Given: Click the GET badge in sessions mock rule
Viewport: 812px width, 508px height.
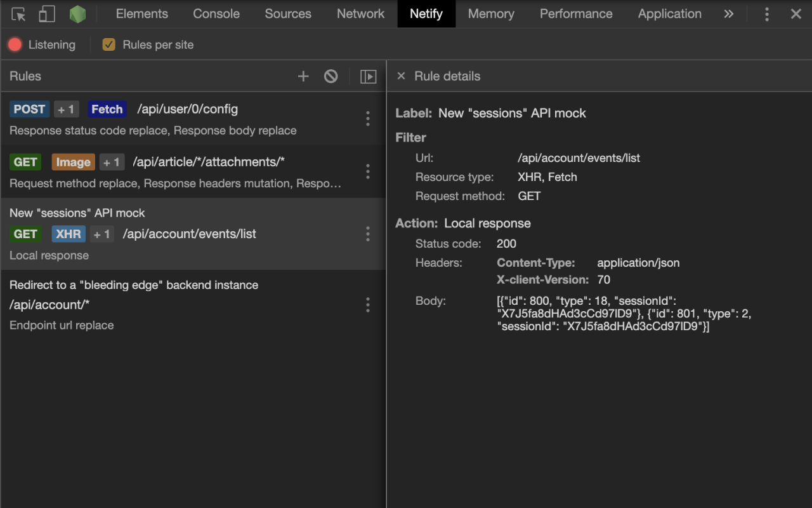Looking at the screenshot, I should (x=25, y=234).
